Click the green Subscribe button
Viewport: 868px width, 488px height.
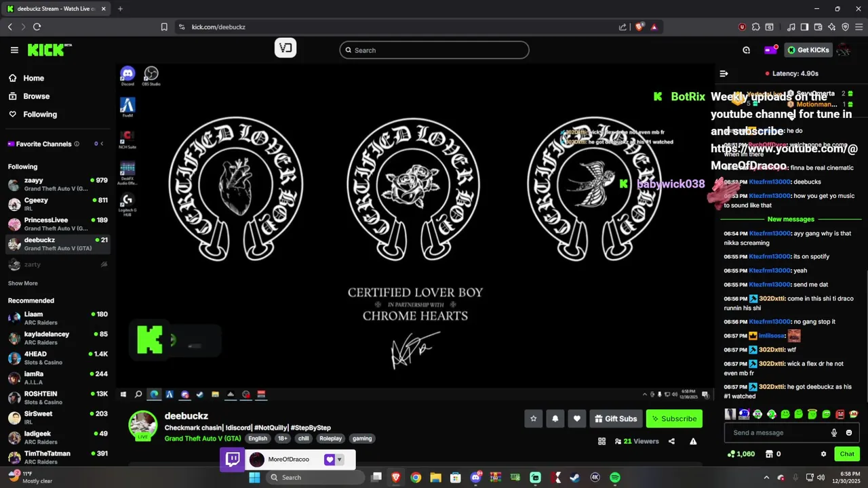click(x=674, y=419)
